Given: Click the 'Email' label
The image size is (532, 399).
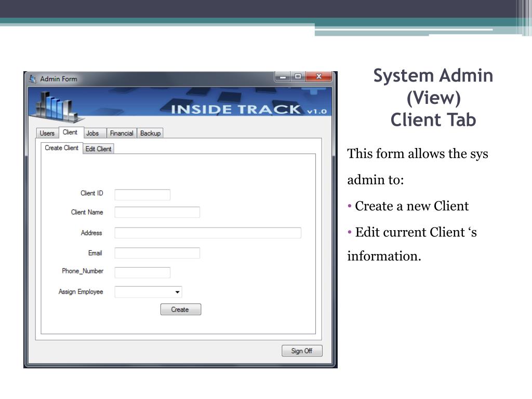Looking at the screenshot, I should pyautogui.click(x=95, y=253).
